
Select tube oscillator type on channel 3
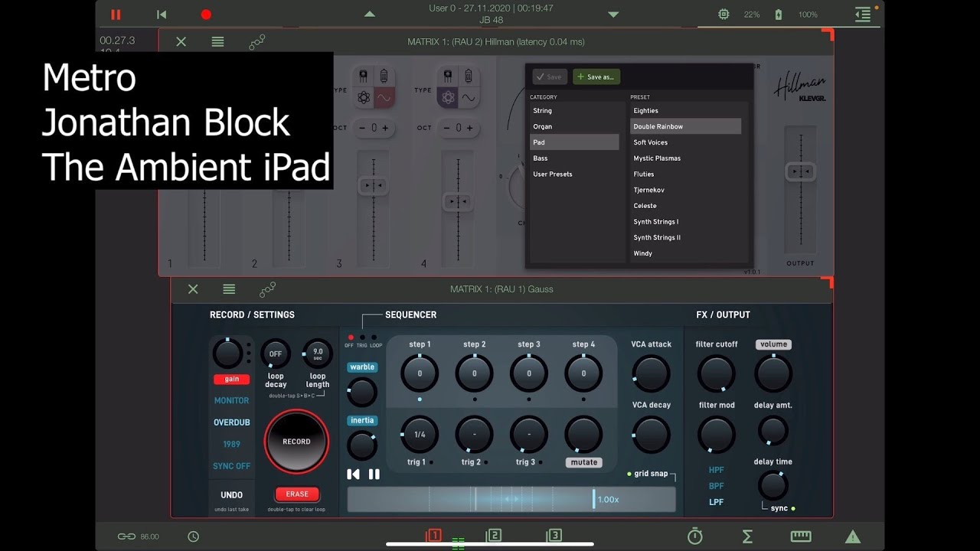coord(384,77)
